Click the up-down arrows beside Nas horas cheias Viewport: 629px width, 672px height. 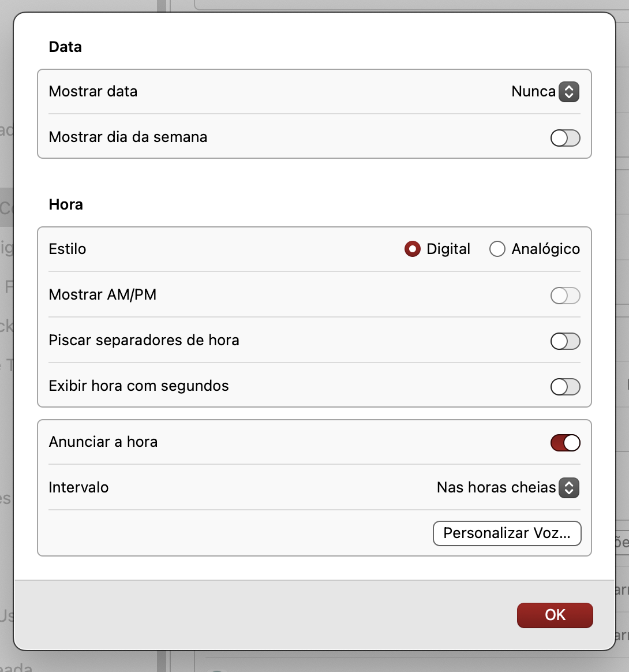(x=568, y=488)
